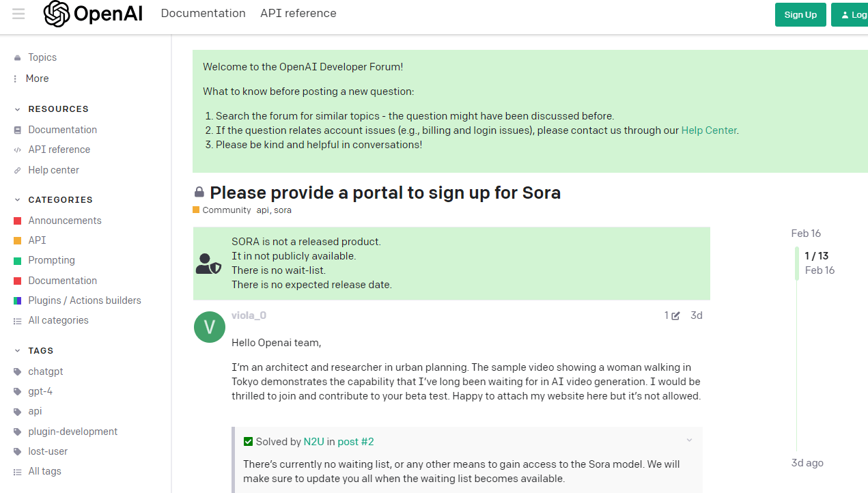Open the More sidebar menu
Image resolution: width=868 pixels, height=493 pixels.
pos(37,79)
